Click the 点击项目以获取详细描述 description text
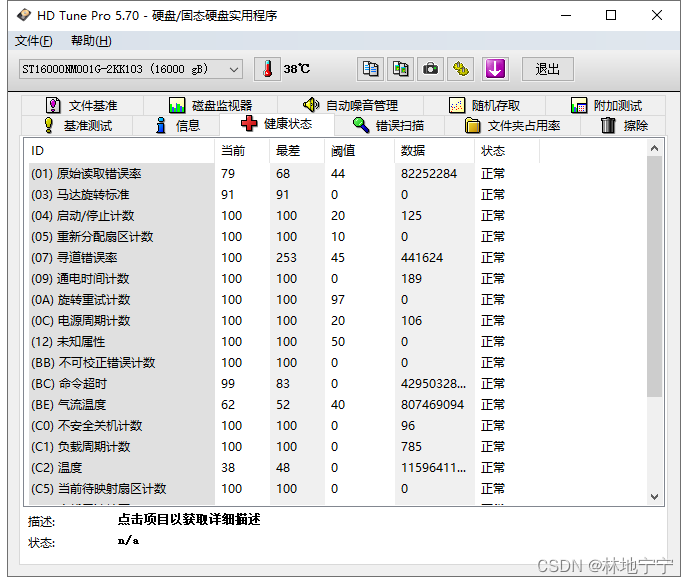 [x=189, y=520]
